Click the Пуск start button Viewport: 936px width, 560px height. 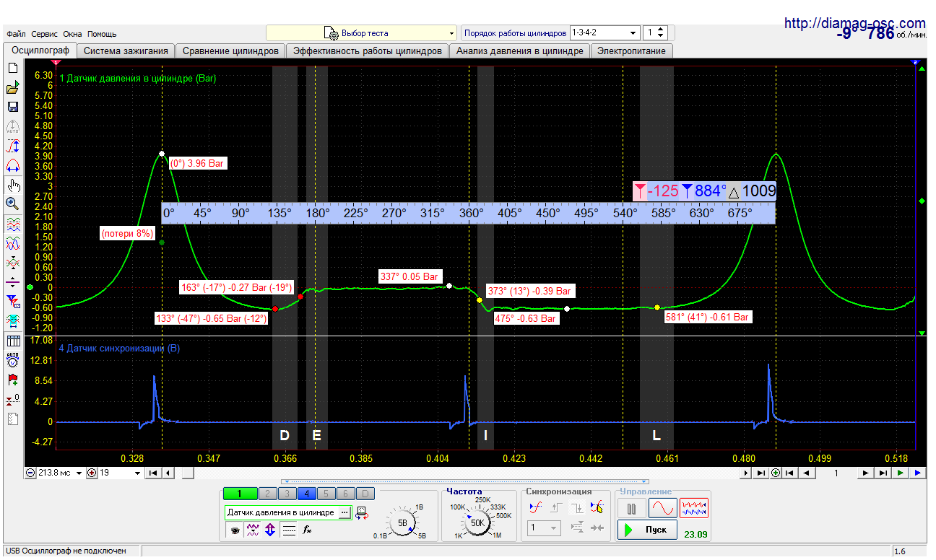coord(647,530)
